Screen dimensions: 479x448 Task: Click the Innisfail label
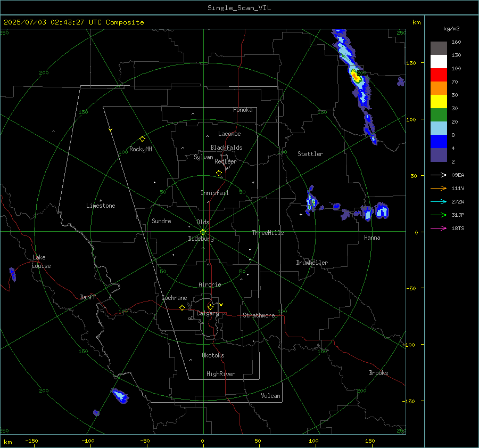tap(214, 193)
